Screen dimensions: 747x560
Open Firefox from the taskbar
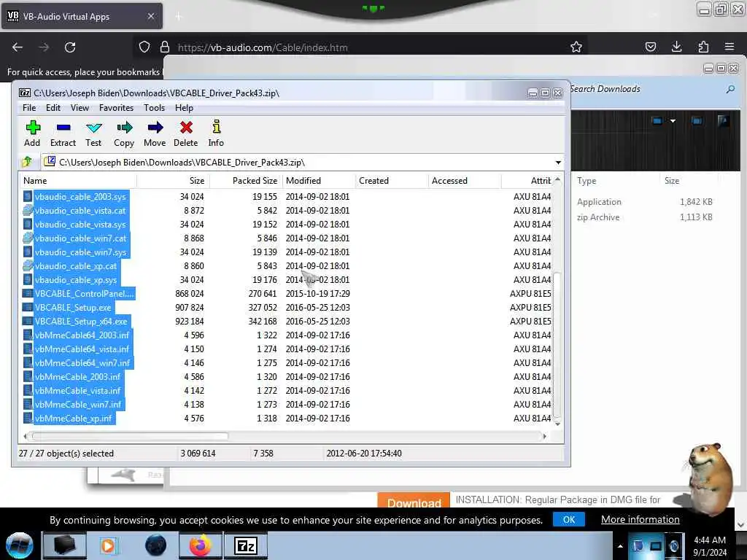200,545
